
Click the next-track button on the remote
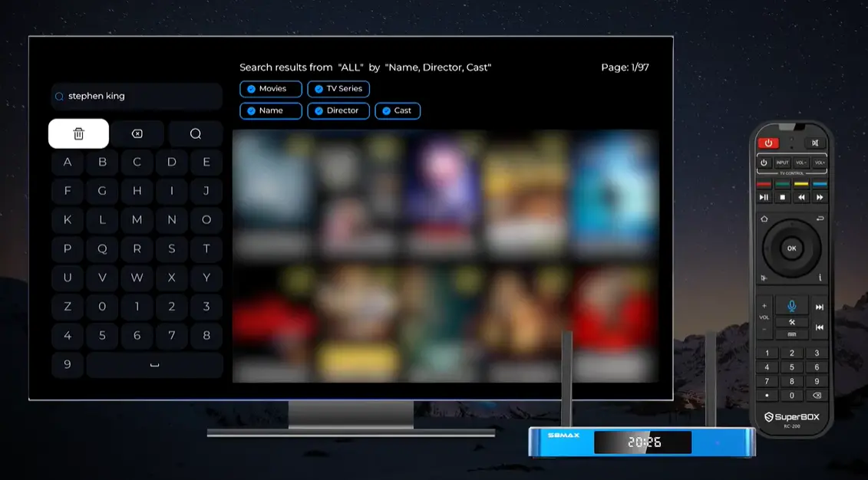[820, 307]
